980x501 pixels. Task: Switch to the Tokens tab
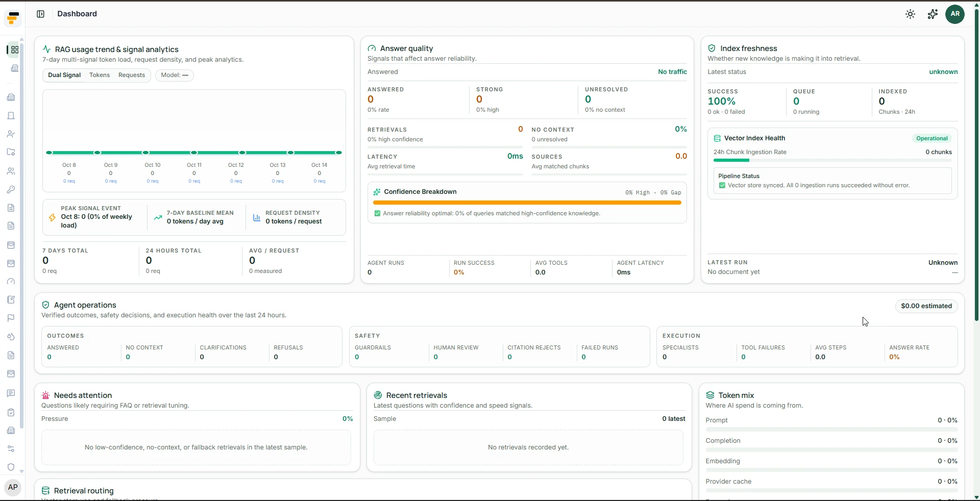(100, 75)
